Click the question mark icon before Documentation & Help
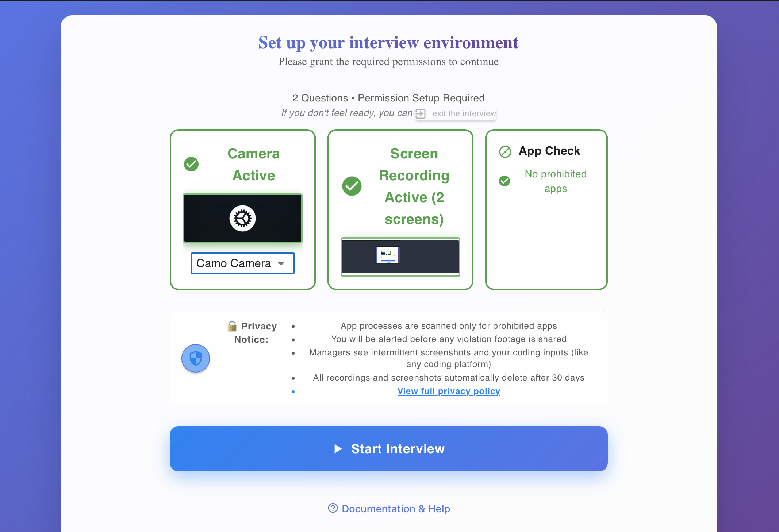Viewport: 779px width, 532px height. point(333,508)
